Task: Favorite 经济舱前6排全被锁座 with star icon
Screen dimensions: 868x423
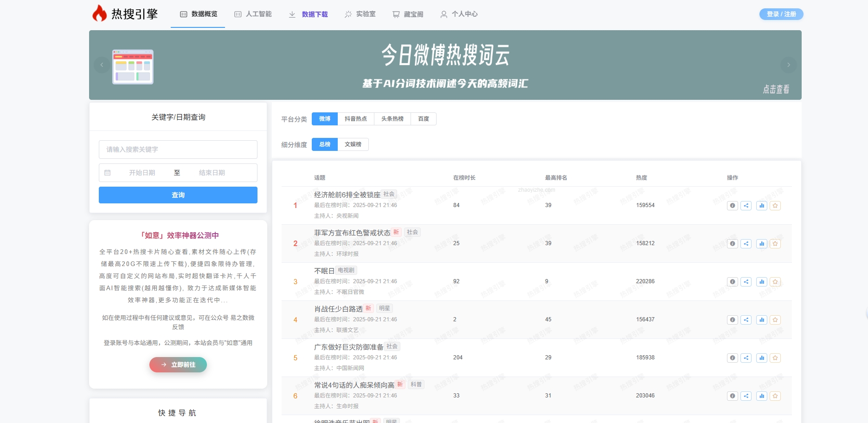Action: tap(775, 205)
